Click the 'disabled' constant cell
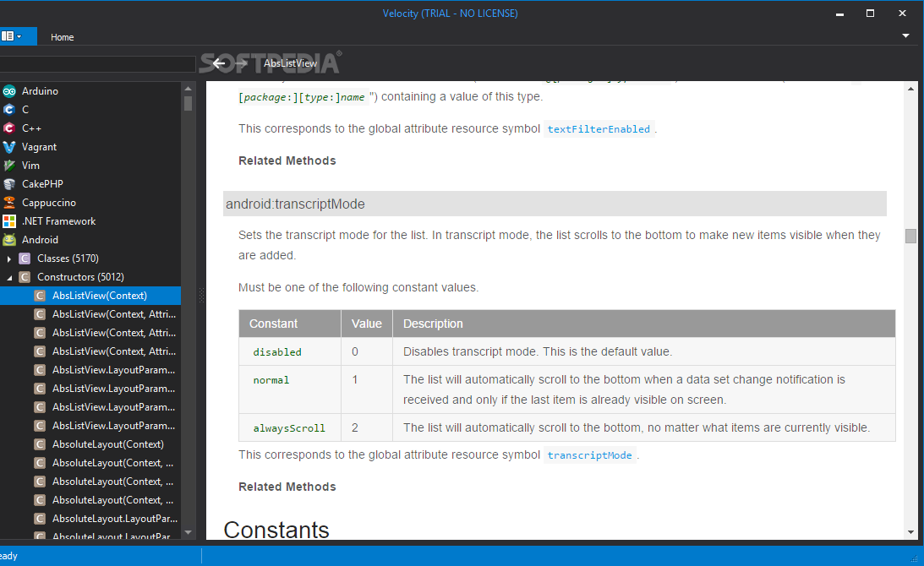The height and width of the screenshot is (566, 924). 289,351
